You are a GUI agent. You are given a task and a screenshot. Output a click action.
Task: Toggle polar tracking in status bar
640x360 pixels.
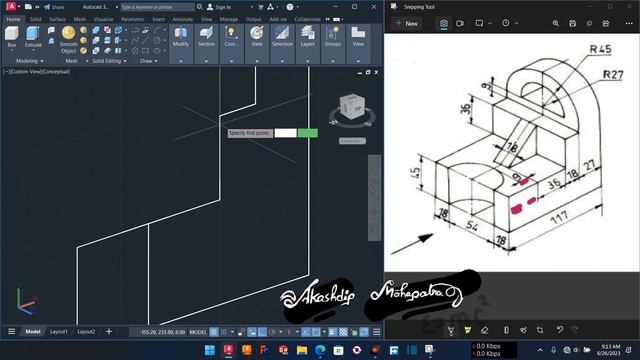(272, 332)
